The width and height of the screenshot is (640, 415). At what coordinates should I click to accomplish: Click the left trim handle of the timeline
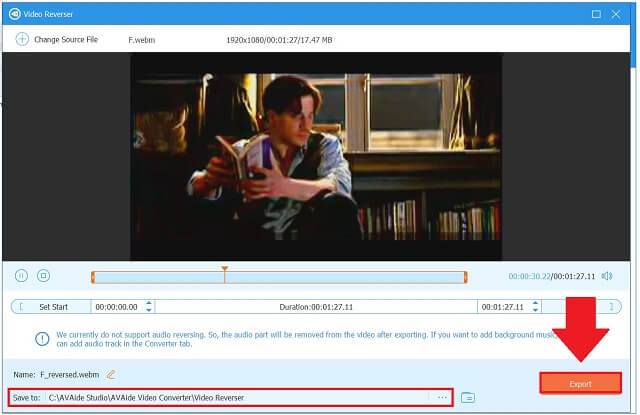pos(93,277)
